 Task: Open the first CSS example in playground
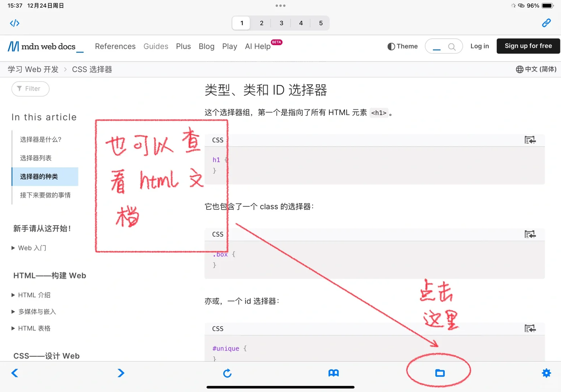coord(530,140)
